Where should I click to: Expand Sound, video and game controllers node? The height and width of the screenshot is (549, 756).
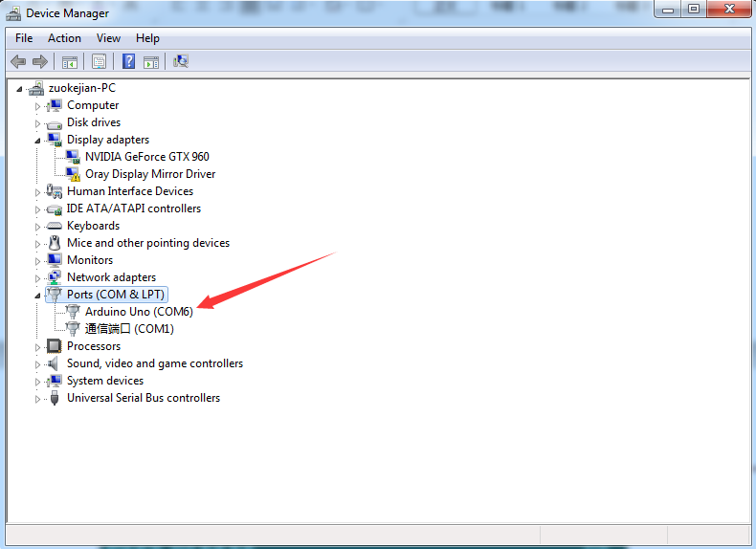click(37, 364)
